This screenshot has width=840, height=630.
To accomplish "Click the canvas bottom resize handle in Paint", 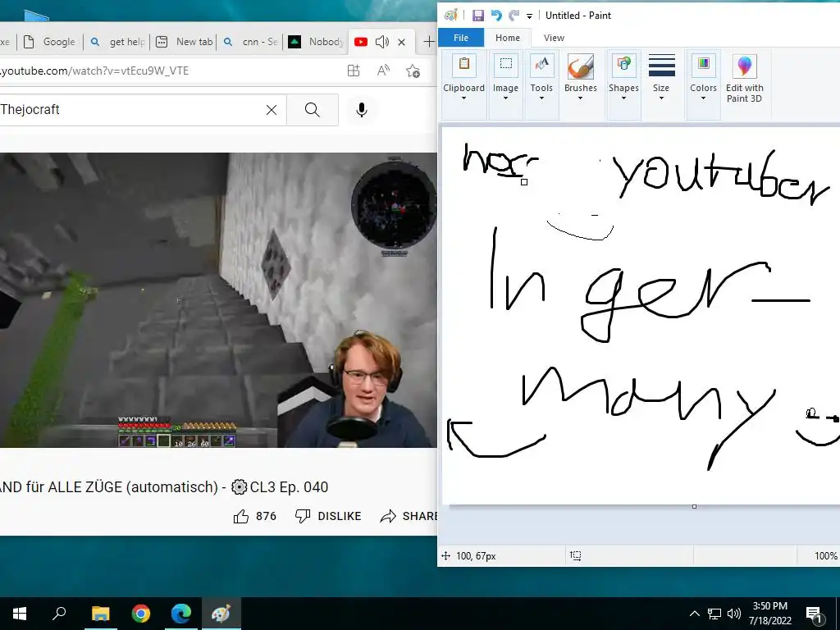I will point(694,507).
